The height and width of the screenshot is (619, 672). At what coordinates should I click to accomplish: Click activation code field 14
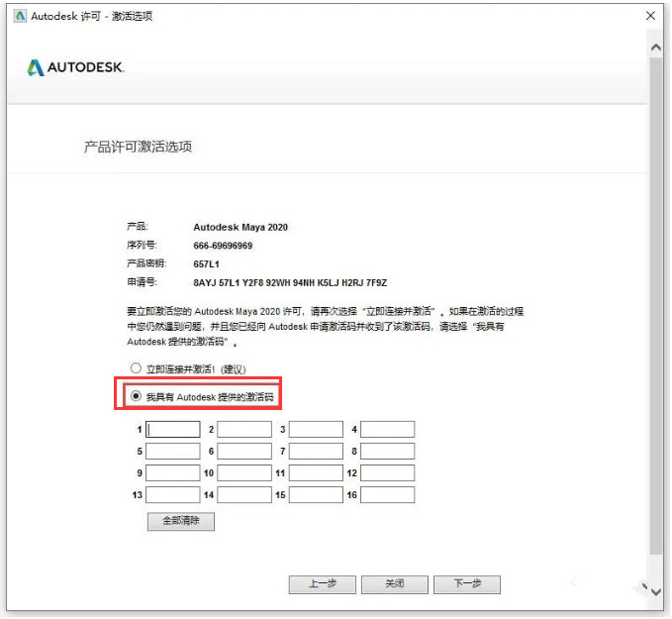tap(244, 494)
